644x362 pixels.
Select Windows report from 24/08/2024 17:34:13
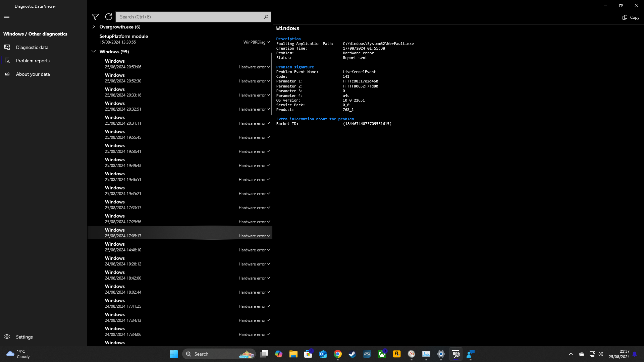180,317
